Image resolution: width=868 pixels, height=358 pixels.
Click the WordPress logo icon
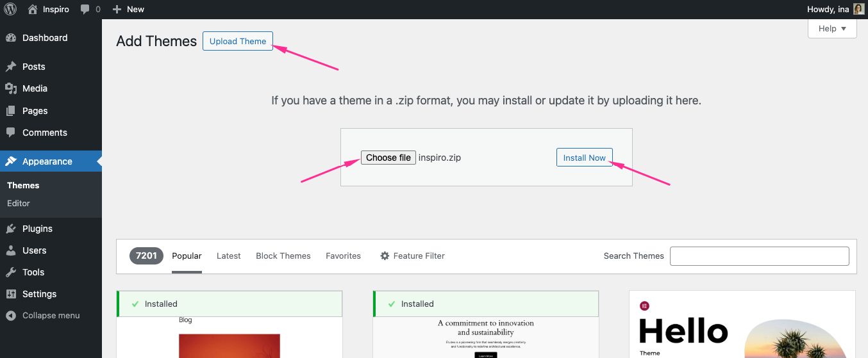10,9
